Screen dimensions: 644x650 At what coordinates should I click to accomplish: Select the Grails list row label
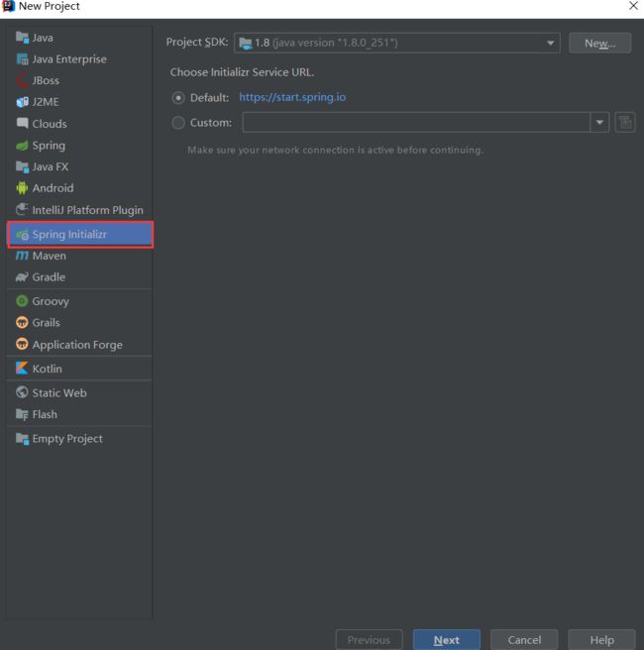coord(46,322)
